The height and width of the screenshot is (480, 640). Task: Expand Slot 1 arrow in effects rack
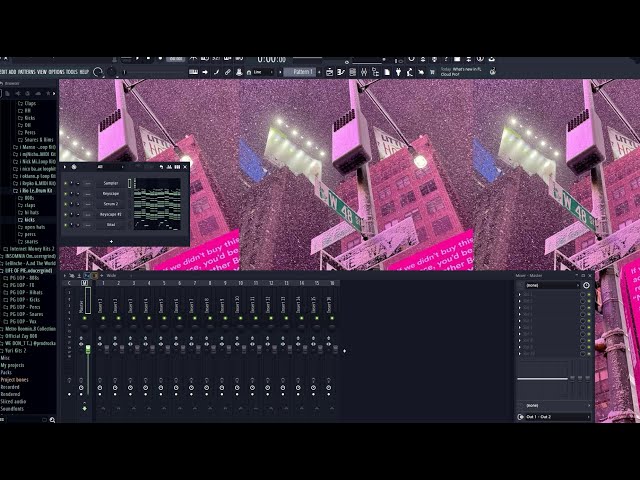coord(520,295)
